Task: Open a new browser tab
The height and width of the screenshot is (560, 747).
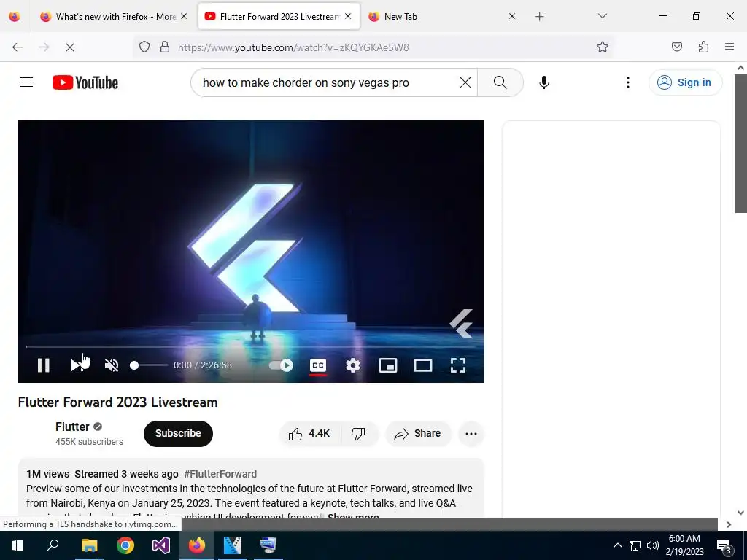Action: 539,17
